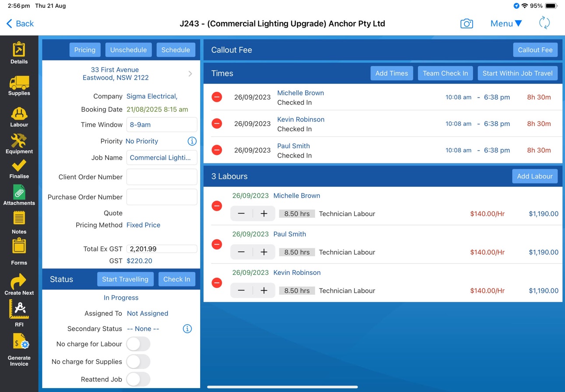Tap the Team Check In button
The image size is (565, 392).
click(445, 73)
